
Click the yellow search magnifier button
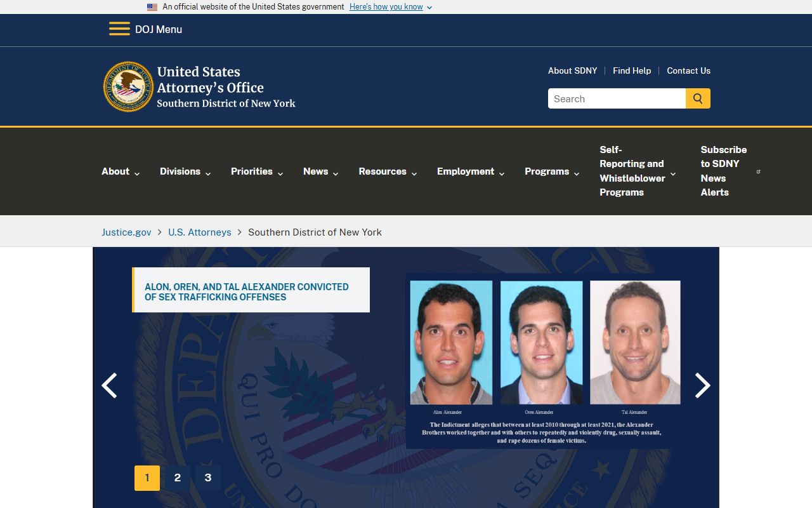(x=698, y=98)
